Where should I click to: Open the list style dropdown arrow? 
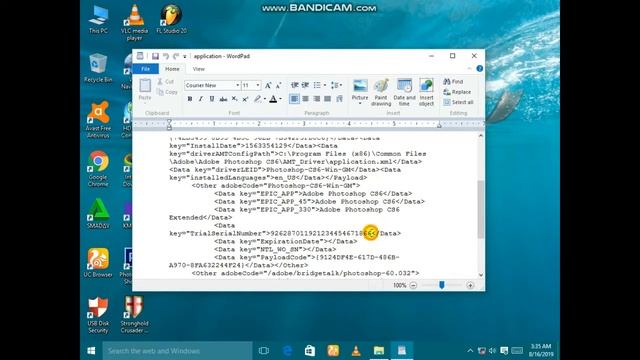click(324, 85)
